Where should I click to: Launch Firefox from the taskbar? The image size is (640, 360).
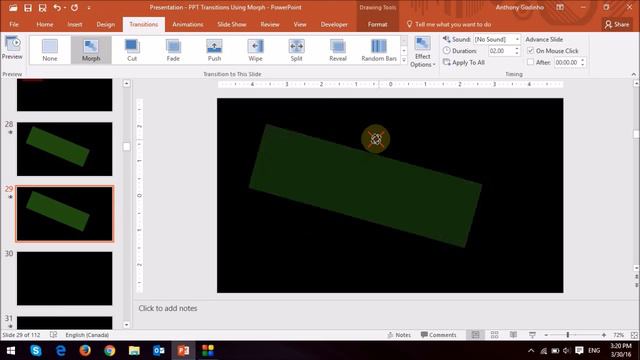pyautogui.click(x=85, y=350)
